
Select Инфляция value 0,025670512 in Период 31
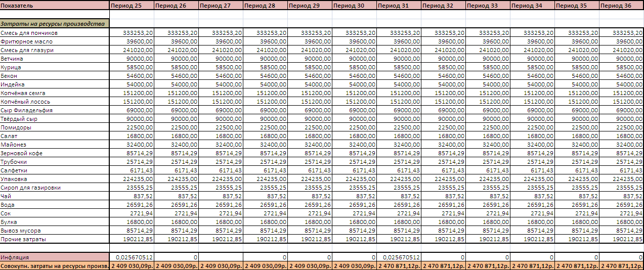point(399,257)
